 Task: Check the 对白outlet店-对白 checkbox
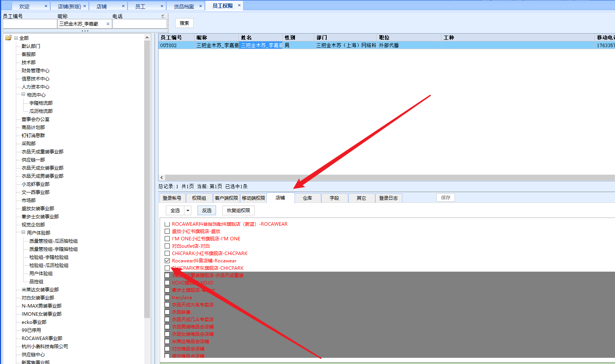(167, 246)
